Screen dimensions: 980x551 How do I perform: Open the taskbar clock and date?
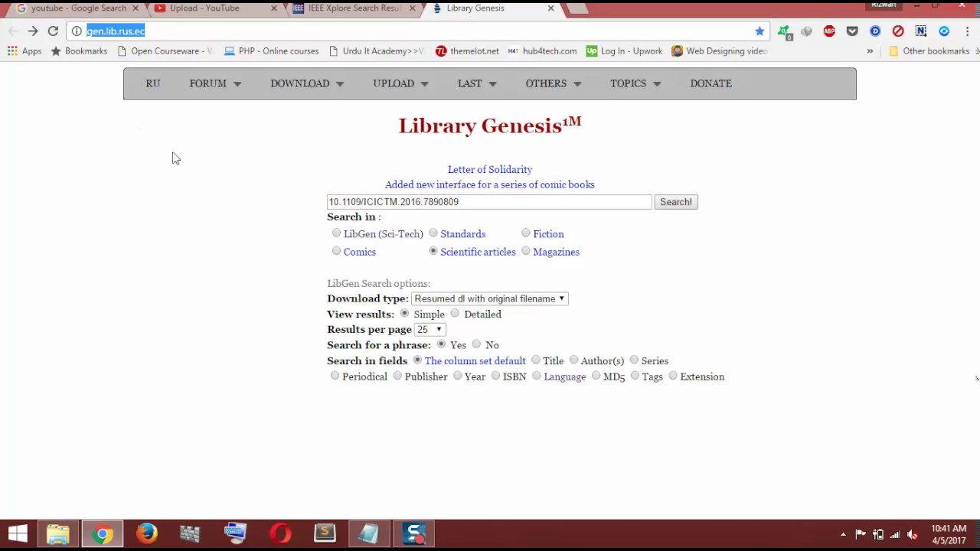(x=949, y=534)
